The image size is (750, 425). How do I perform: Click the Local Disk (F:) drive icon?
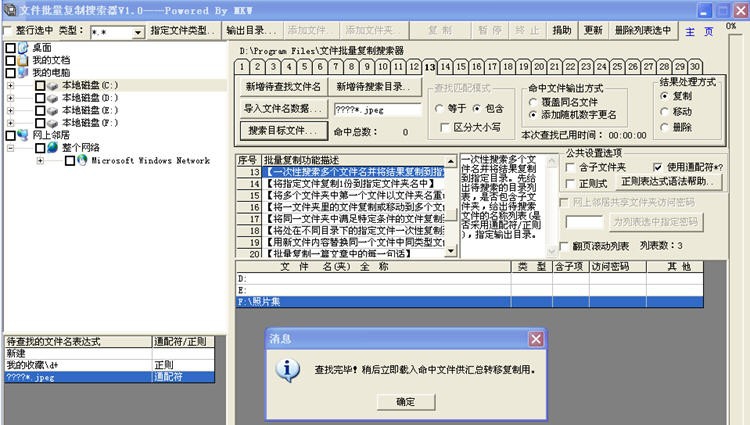pyautogui.click(x=54, y=122)
